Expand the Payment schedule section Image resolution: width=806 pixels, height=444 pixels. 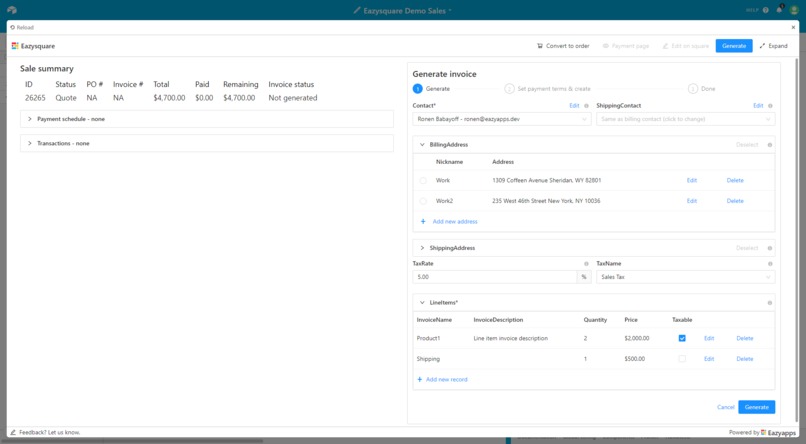[x=207, y=119]
